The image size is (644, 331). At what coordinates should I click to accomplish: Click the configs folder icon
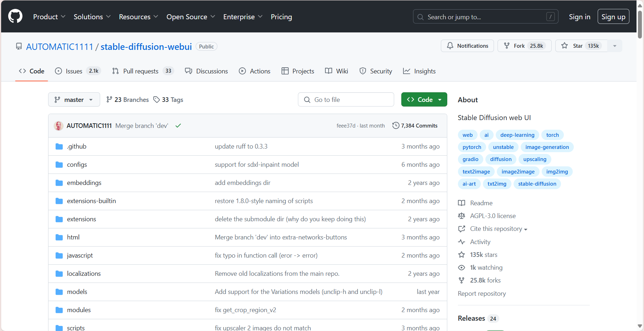click(x=59, y=165)
